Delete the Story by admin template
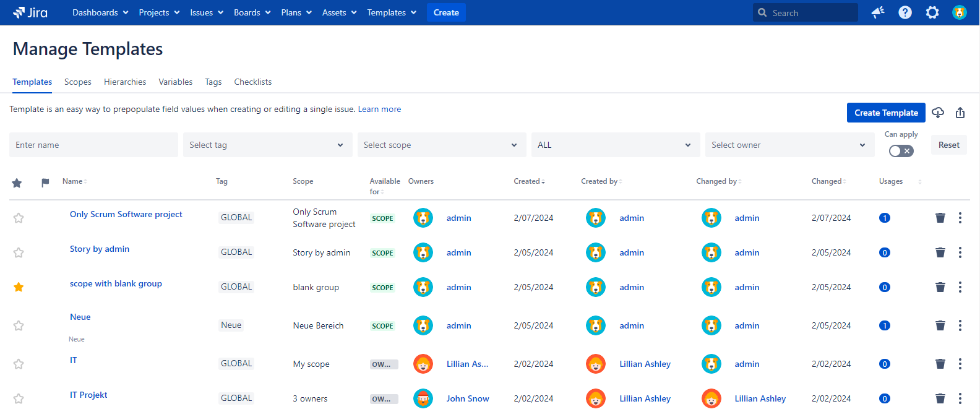Image resolution: width=980 pixels, height=417 pixels. point(940,252)
